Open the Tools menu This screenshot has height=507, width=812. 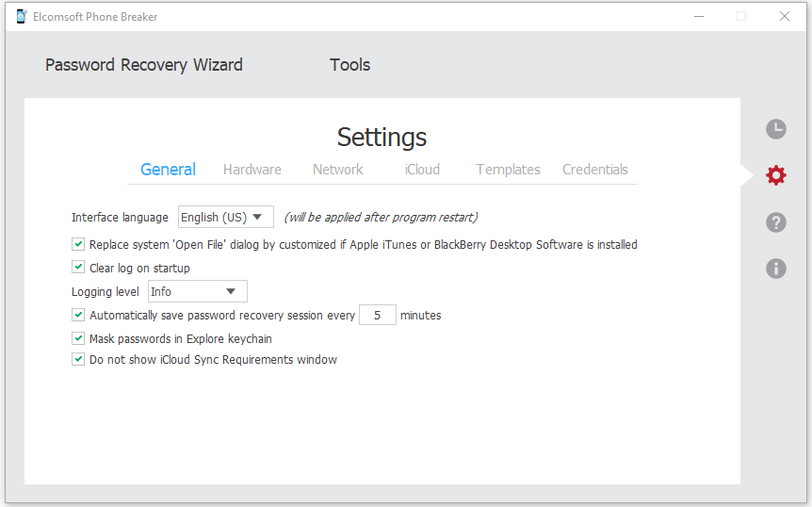[349, 65]
